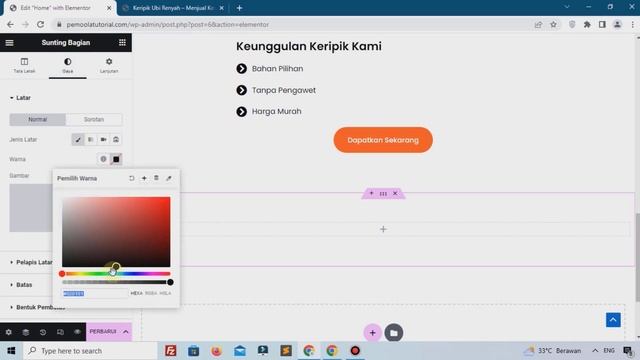Click Dapatkan Sekarang orange button
The height and width of the screenshot is (360, 640).
point(383,140)
